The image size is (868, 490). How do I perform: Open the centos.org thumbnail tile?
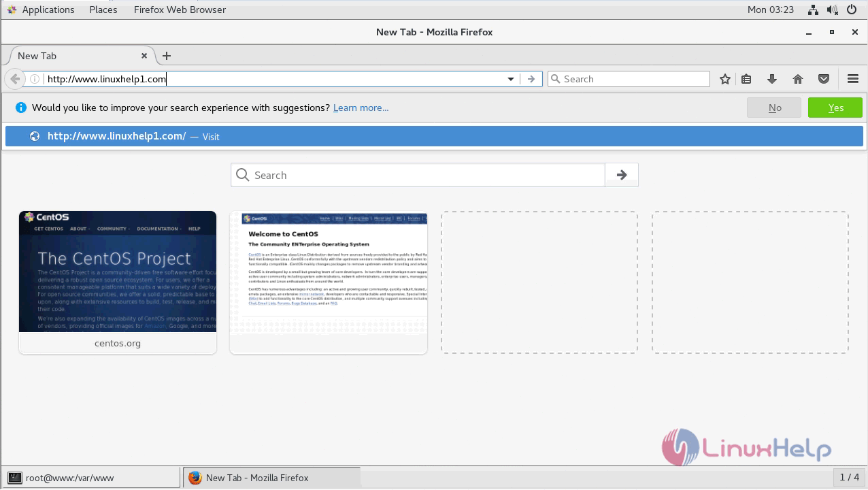click(118, 282)
